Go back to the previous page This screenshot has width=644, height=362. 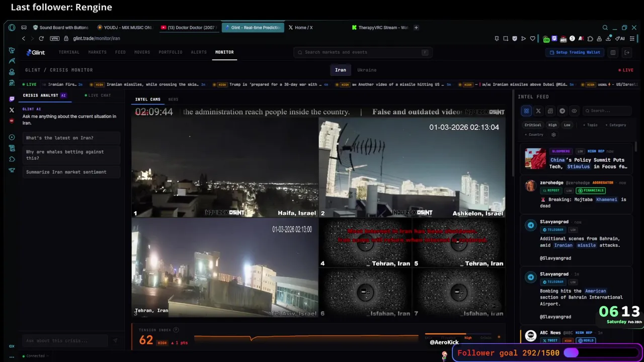click(x=23, y=38)
